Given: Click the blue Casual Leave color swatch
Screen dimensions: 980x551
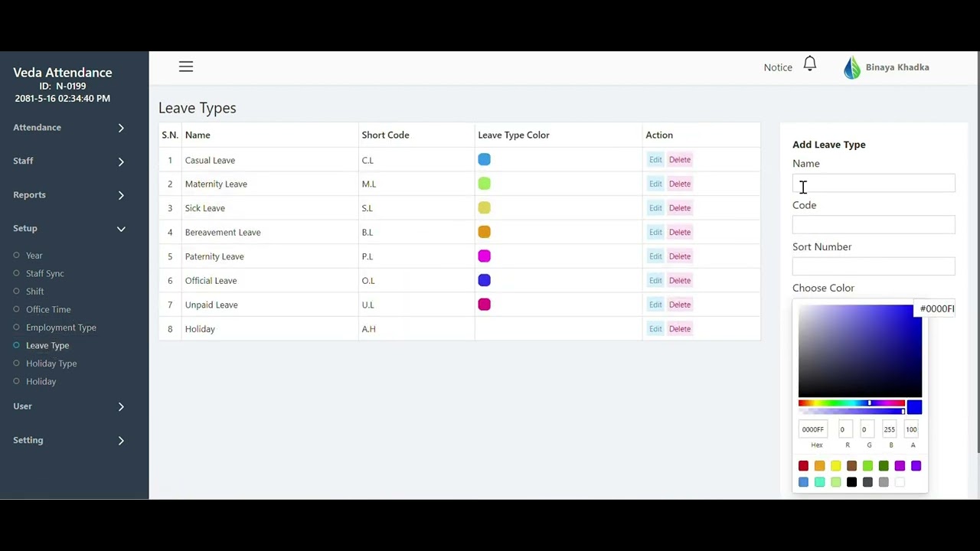Looking at the screenshot, I should click(484, 159).
